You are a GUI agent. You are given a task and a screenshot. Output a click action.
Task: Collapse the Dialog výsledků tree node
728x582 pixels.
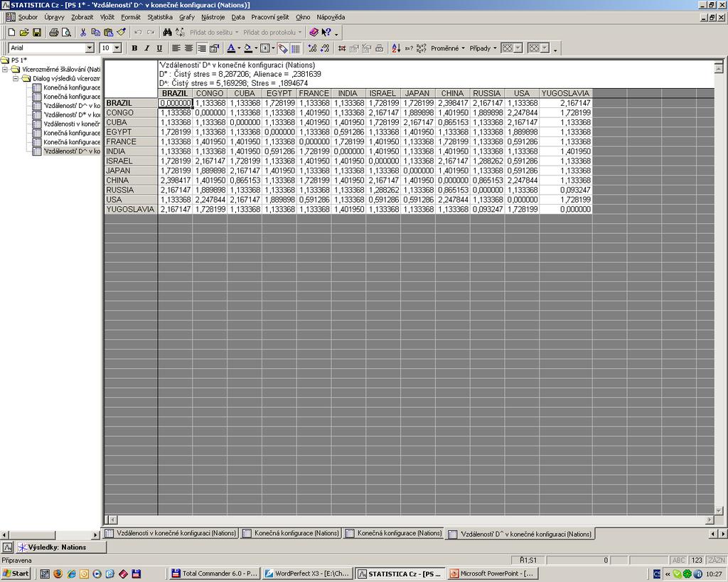(16, 78)
